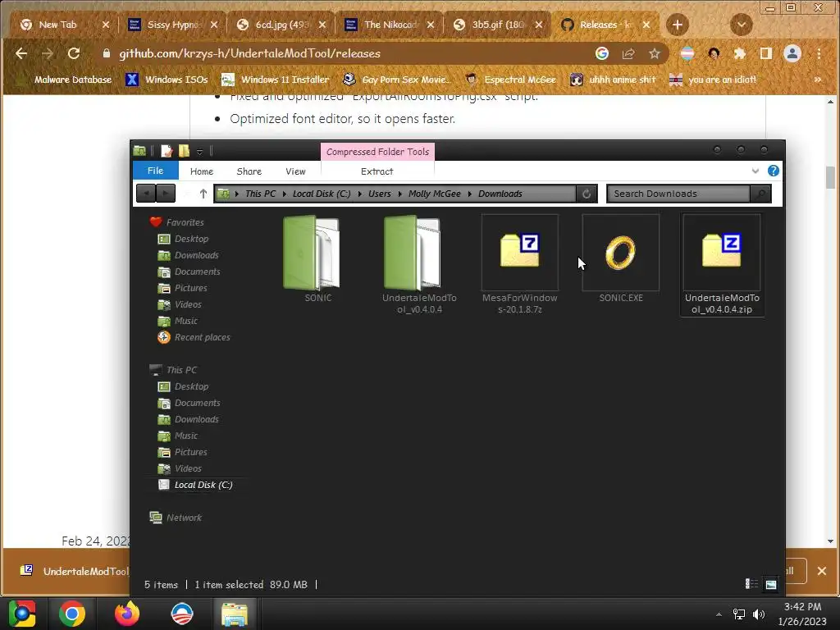Open Chrome tab search dropdown
This screenshot has width=840, height=630.
(x=742, y=25)
